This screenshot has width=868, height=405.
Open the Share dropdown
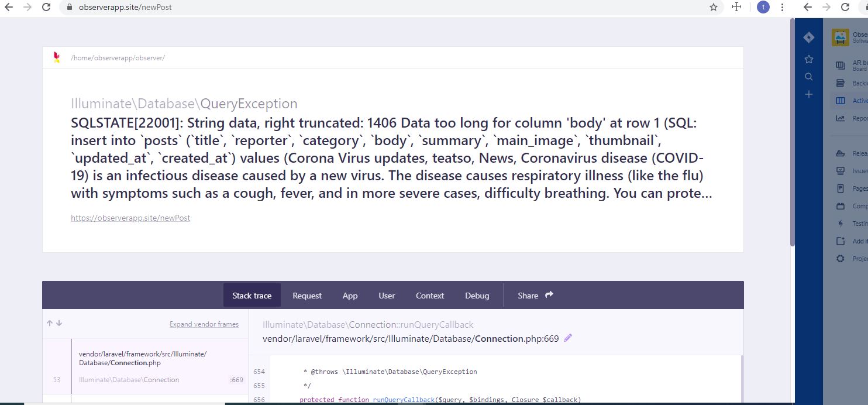coord(535,296)
